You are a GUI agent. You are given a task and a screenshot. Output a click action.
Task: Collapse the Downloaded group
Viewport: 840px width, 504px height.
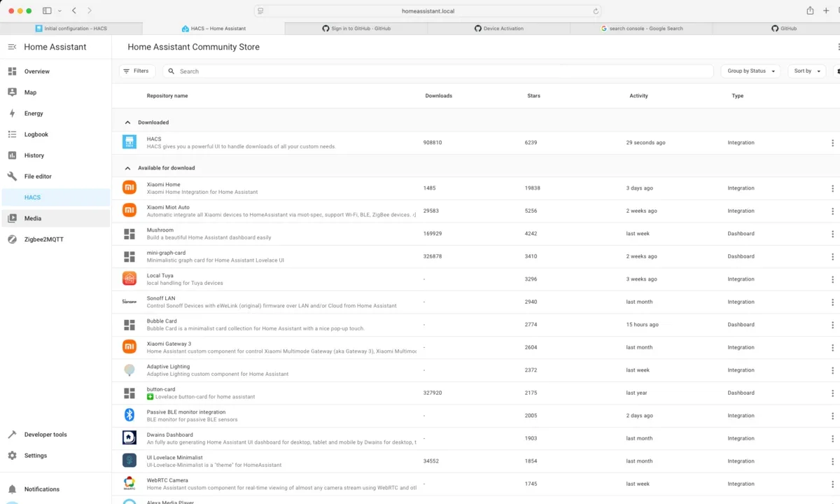(x=127, y=122)
